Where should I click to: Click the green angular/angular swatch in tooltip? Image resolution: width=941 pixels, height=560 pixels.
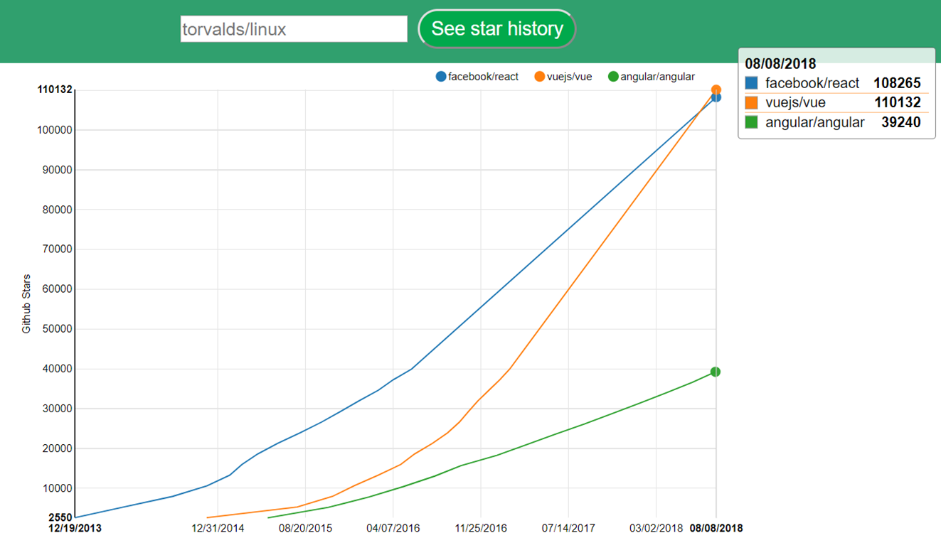coord(751,122)
